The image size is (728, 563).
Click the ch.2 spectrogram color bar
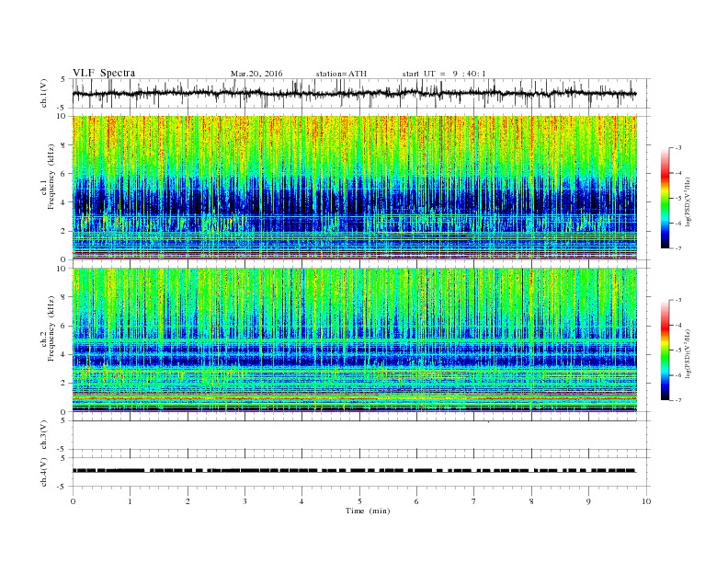pyautogui.click(x=665, y=350)
